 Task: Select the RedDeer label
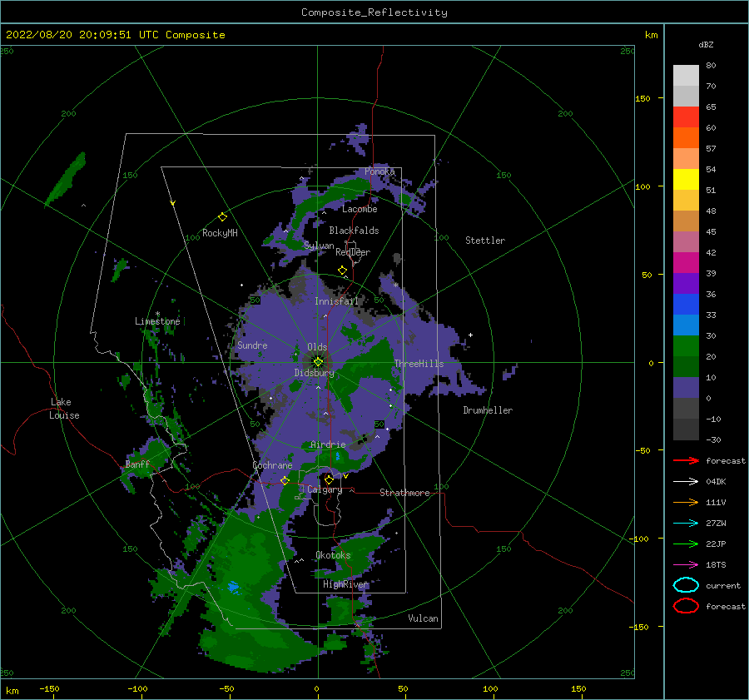click(x=353, y=252)
